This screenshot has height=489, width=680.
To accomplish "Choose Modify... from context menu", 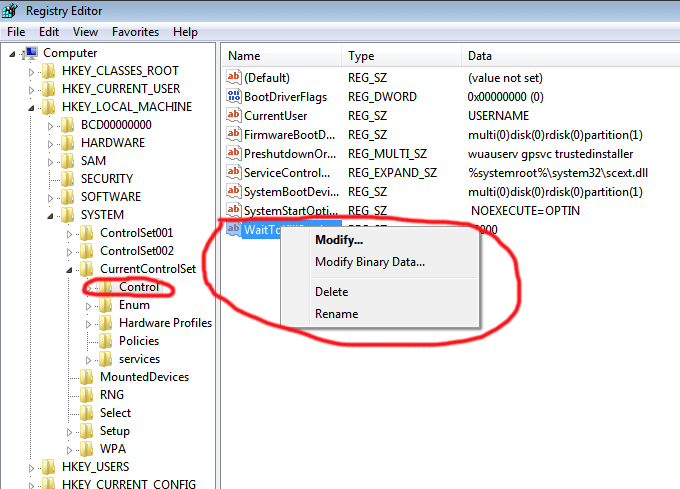I will coord(339,240).
